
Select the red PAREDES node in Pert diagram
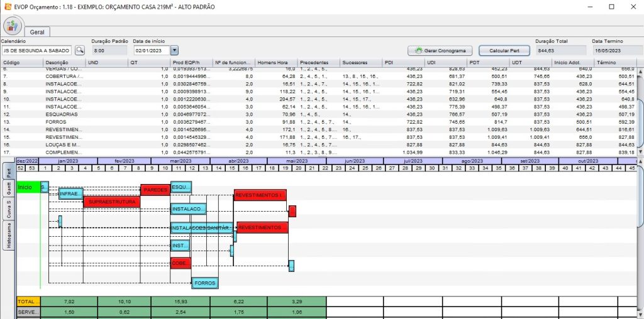[x=155, y=190]
